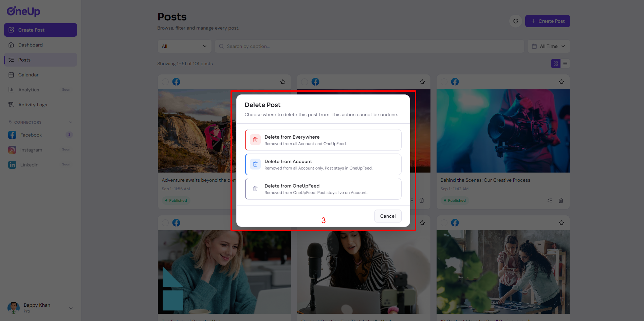The width and height of the screenshot is (644, 321).
Task: Open the Behind the Scenes camera thumbnail
Action: pyautogui.click(x=503, y=131)
